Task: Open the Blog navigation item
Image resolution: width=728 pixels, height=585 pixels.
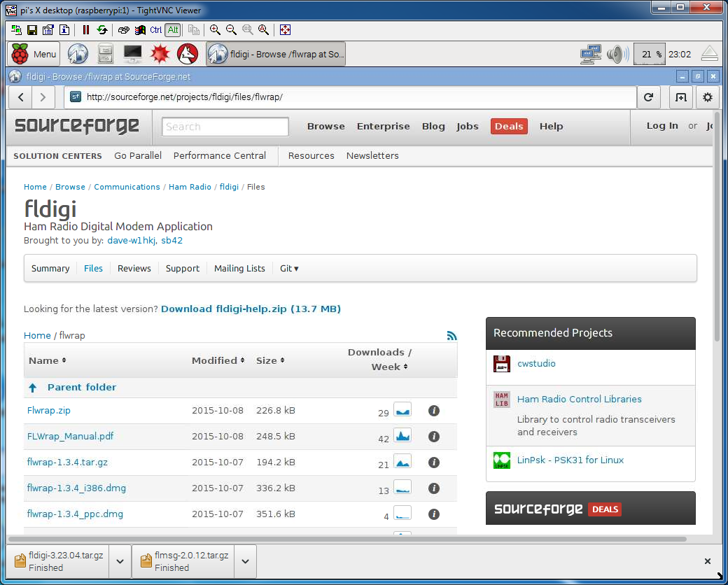Action: coord(433,126)
